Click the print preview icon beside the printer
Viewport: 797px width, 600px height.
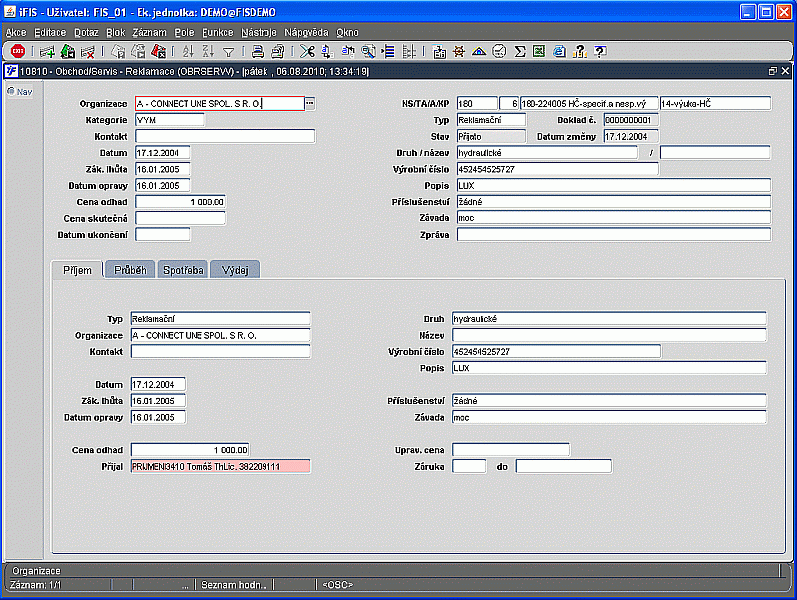[278, 51]
